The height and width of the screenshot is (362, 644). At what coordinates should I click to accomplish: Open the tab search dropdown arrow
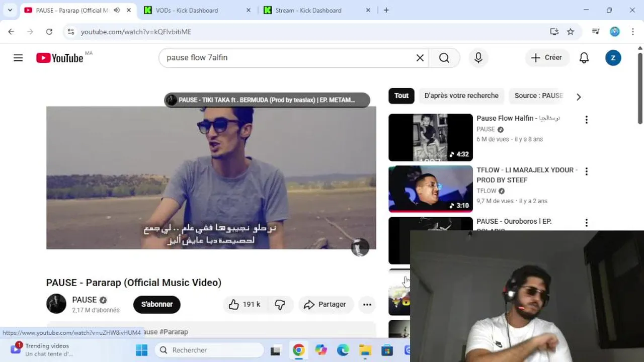10,10
